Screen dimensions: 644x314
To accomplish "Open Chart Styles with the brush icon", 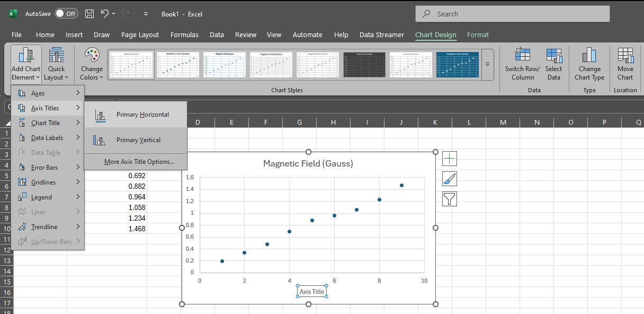I will (449, 179).
